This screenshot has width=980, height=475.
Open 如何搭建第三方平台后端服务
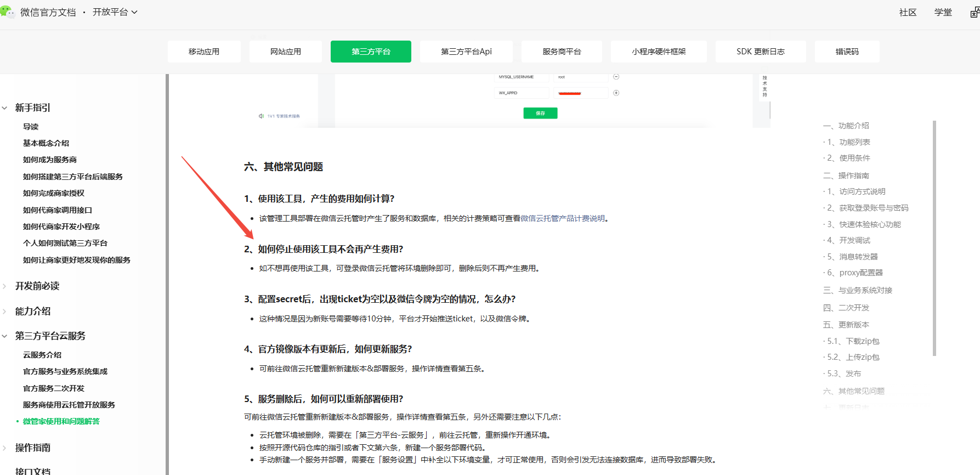(x=73, y=177)
